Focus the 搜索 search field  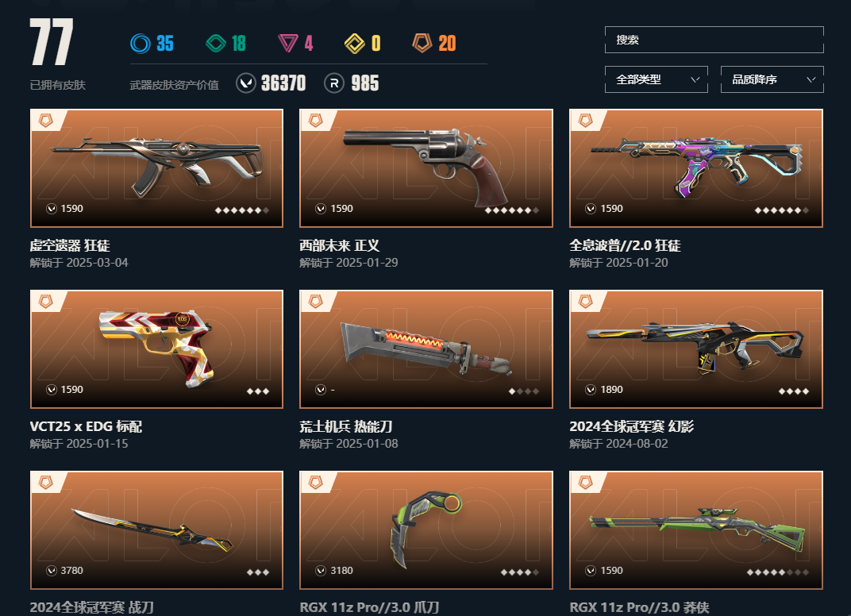[714, 40]
